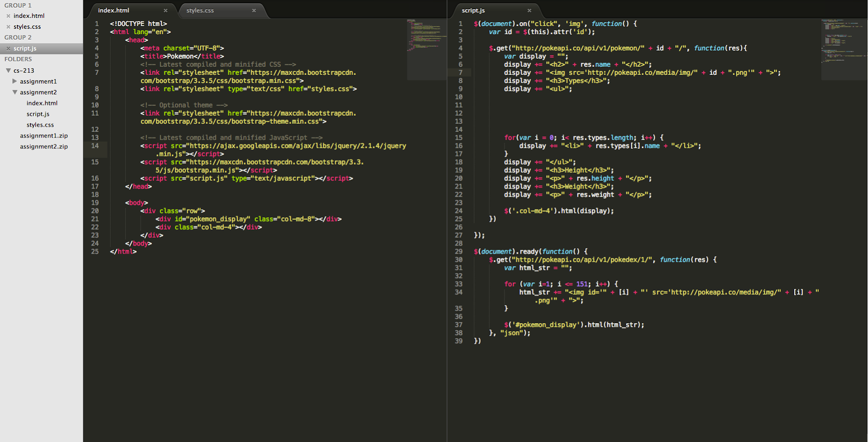This screenshot has height=442, width=868.
Task: Click the meta charset line
Action: [x=182, y=48]
